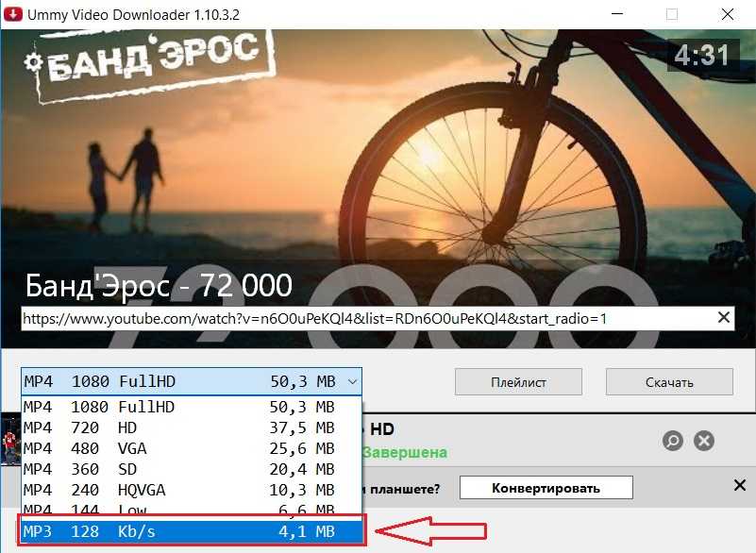Minimize the Ummy window
This screenshot has height=553, width=756.
click(617, 14)
